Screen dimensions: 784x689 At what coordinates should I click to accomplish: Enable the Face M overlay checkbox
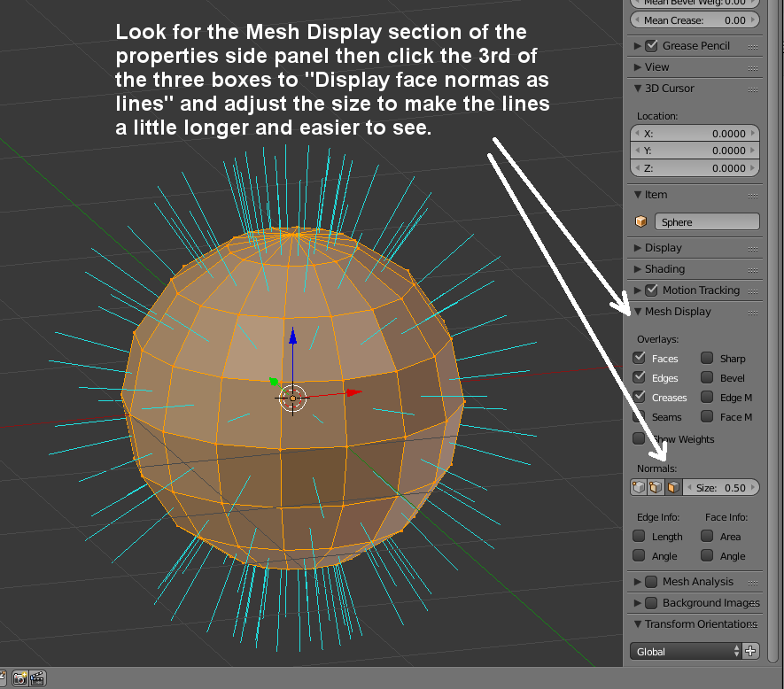coord(707,416)
